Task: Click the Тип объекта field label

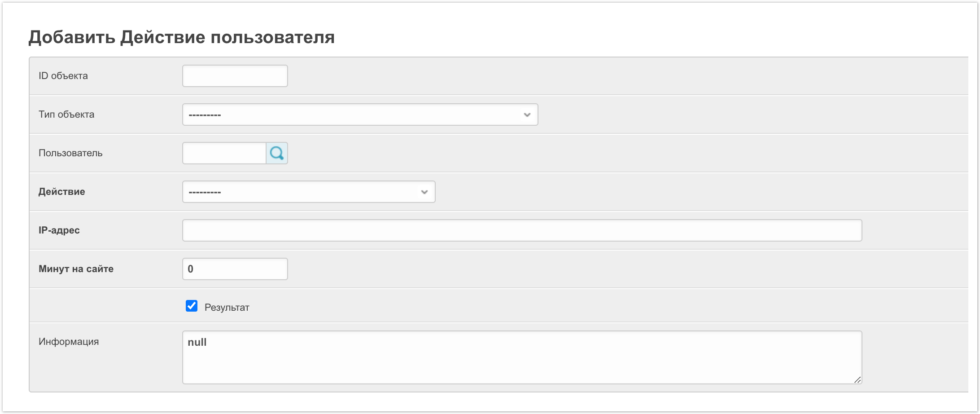Action: (66, 115)
